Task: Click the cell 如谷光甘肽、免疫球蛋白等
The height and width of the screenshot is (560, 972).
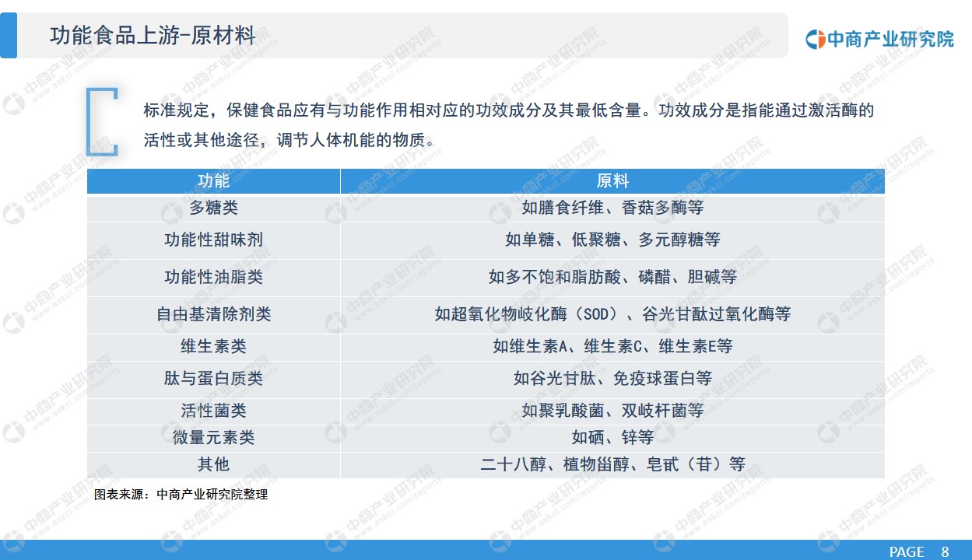Action: coord(612,380)
